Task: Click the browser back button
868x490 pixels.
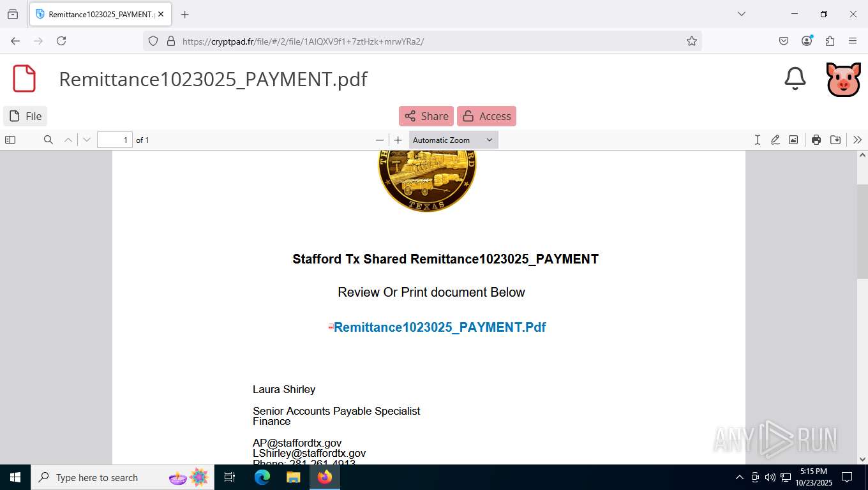Action: tap(15, 41)
